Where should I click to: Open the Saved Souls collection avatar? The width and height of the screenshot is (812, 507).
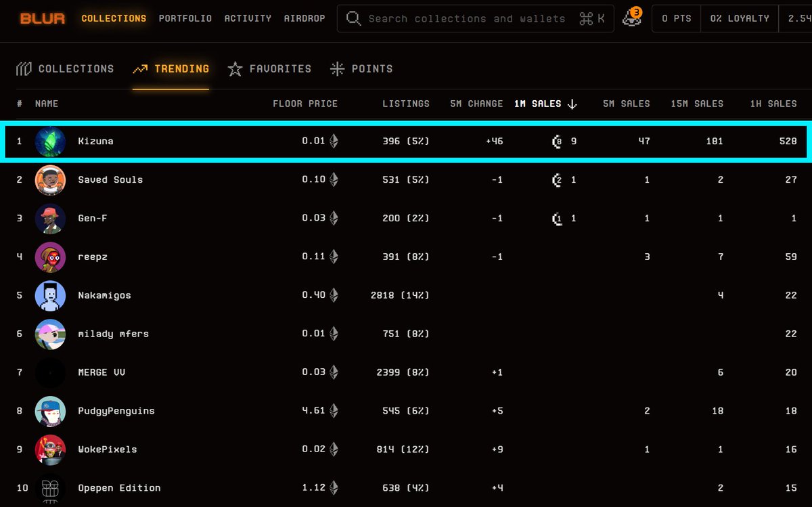(x=50, y=180)
